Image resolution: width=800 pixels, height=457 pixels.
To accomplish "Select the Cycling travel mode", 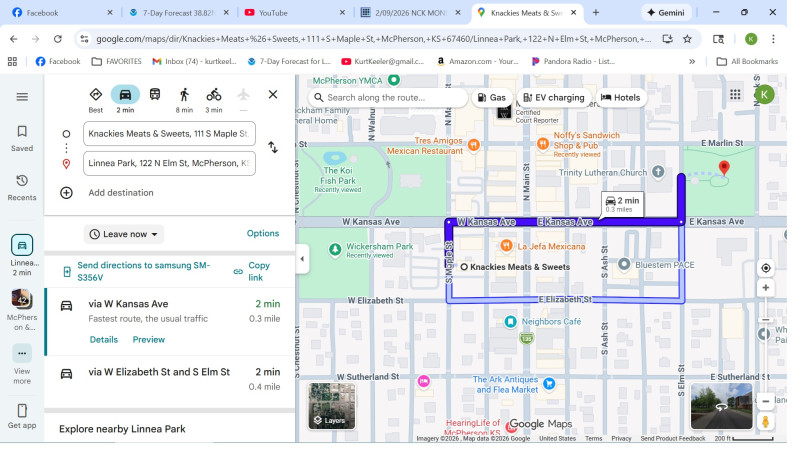I will pyautogui.click(x=214, y=100).
